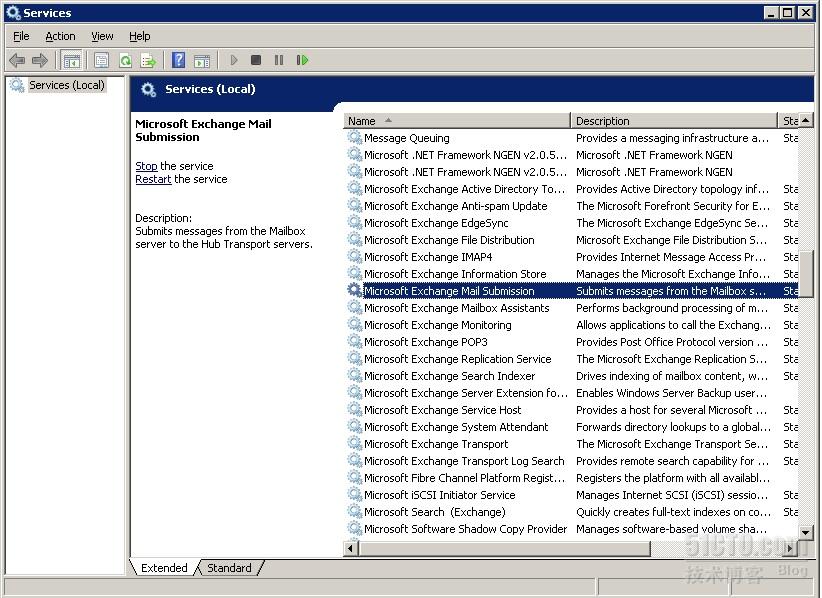Toggle the Show/Hide Action Pane icon
Image resolution: width=822 pixels, height=598 pixels.
click(x=202, y=60)
